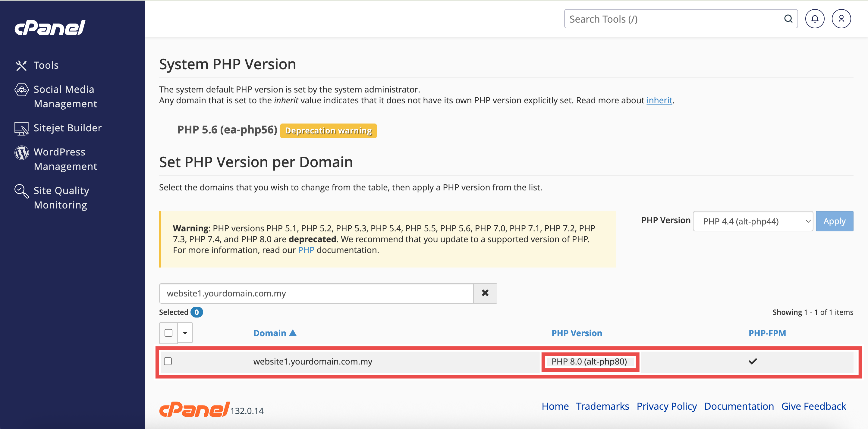Viewport: 868px width, 429px height.
Task: Click inside the Search Tools field
Action: pos(671,19)
